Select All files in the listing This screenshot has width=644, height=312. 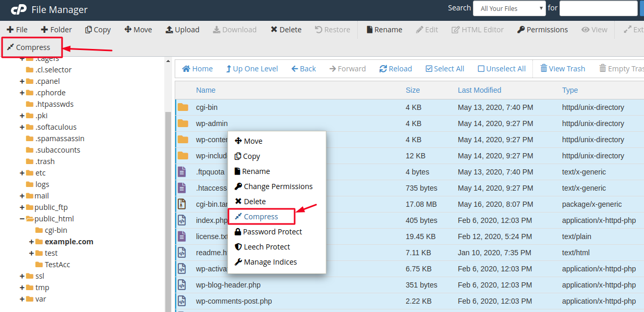tap(444, 68)
